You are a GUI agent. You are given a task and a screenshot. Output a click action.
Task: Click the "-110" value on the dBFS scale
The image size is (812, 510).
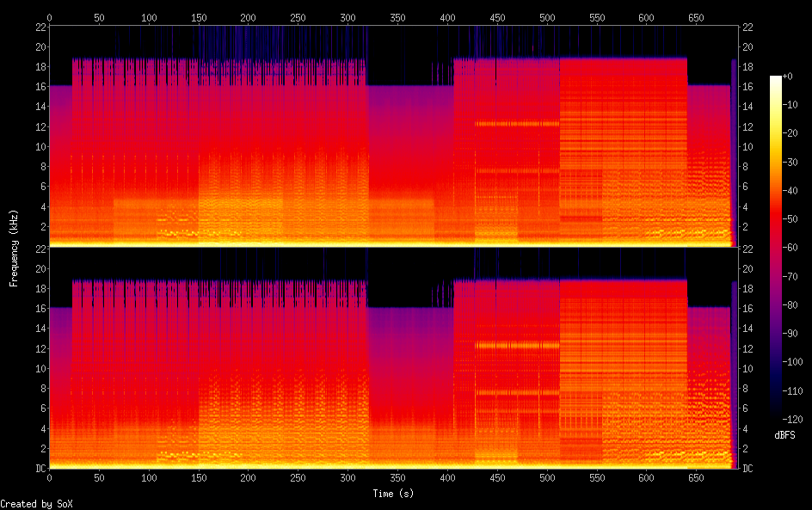tap(792, 391)
